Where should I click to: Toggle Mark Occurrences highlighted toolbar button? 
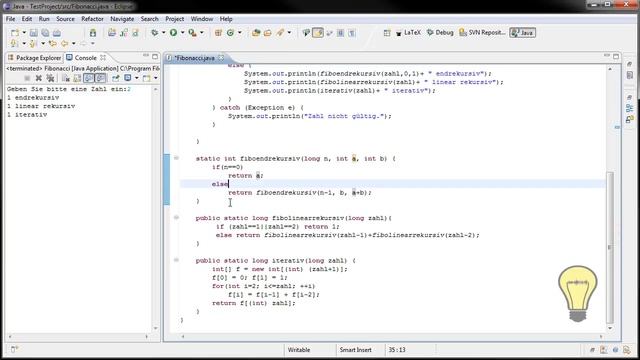click(318, 33)
